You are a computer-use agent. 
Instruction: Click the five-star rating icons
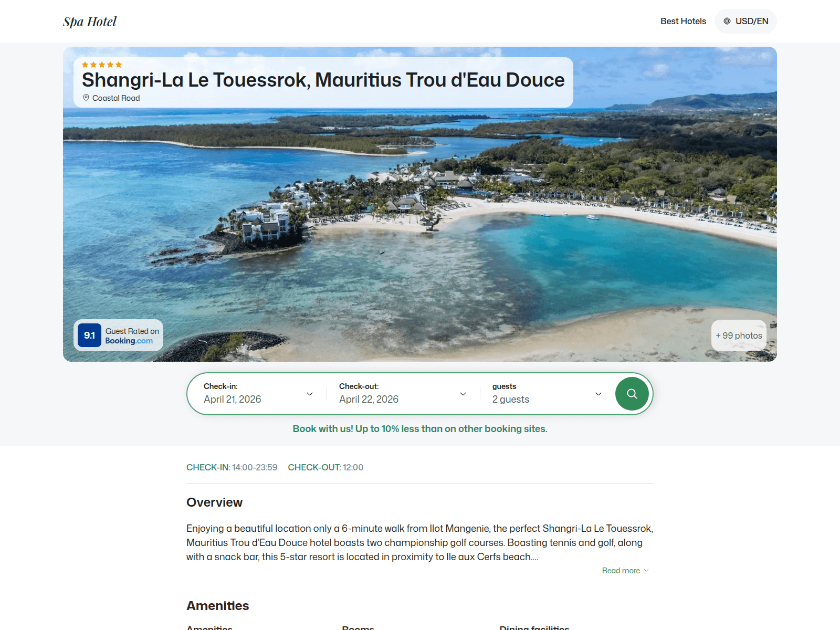102,65
